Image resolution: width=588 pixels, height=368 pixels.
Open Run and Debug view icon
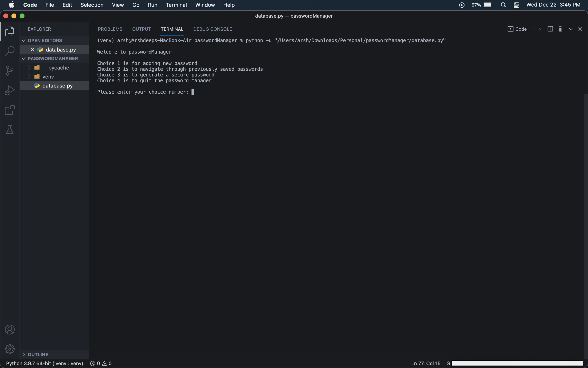click(x=10, y=90)
